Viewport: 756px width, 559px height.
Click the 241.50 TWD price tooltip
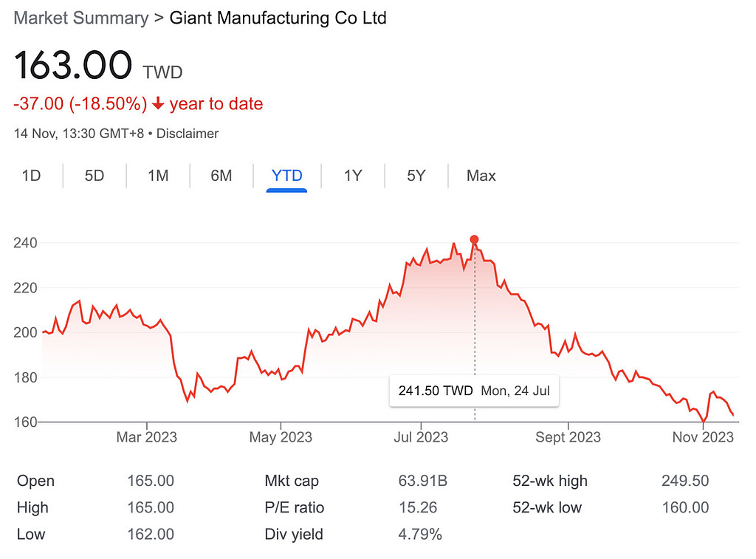(x=474, y=391)
